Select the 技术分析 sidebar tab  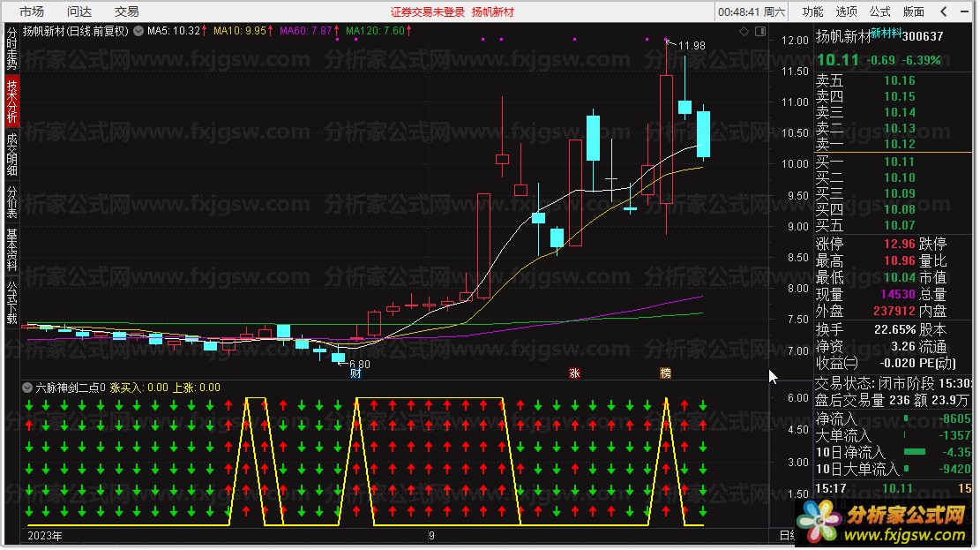[x=11, y=102]
